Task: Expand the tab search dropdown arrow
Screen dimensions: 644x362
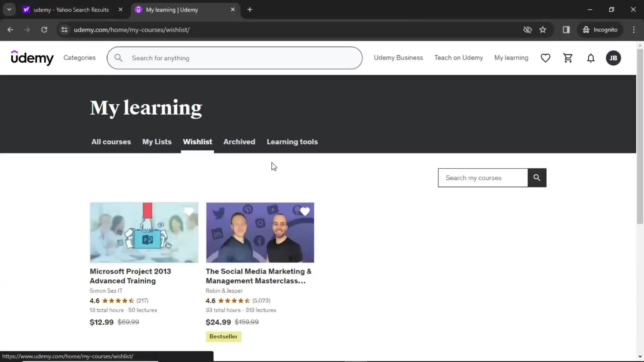Action: point(9,10)
